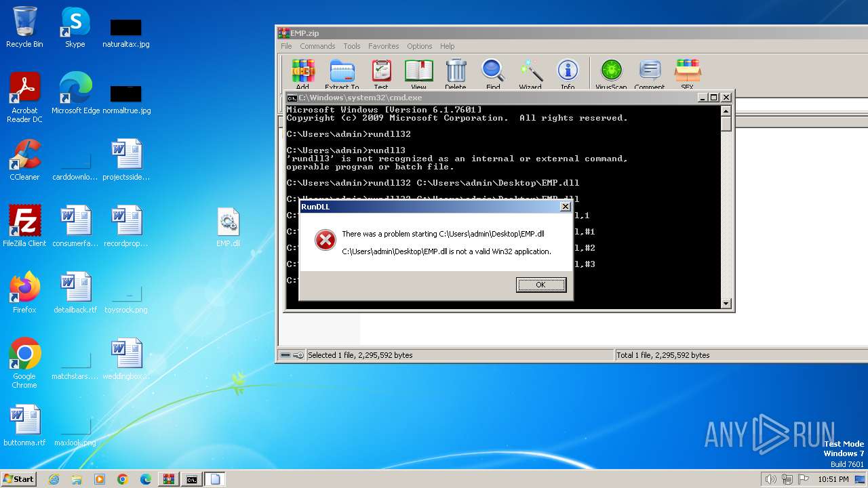Select the consumerfa document icon
The height and width of the screenshot is (488, 868).
(75, 226)
